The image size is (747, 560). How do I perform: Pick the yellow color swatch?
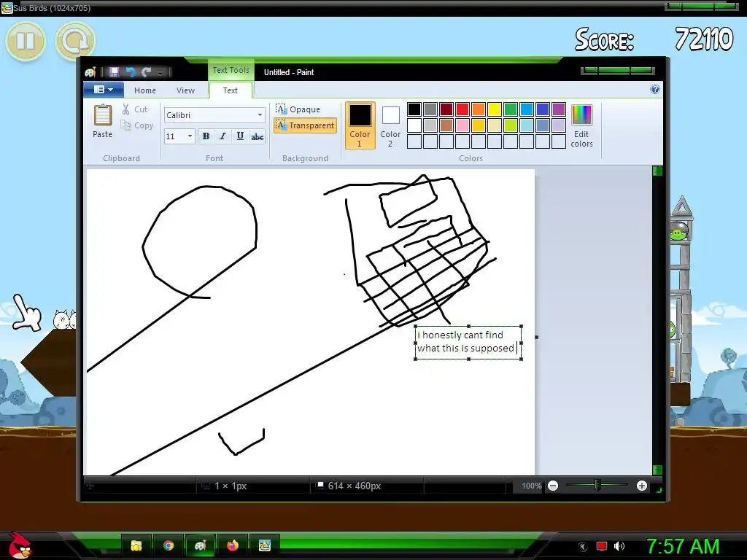pyautogui.click(x=495, y=109)
